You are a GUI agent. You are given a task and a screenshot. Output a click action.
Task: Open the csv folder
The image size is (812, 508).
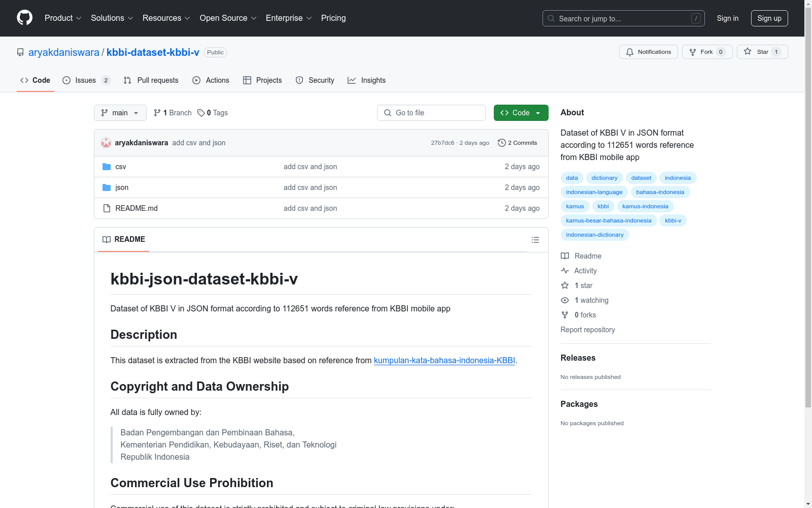tap(121, 167)
